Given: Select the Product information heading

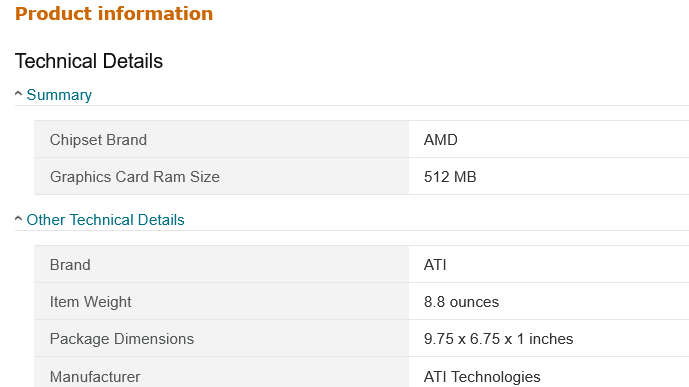Looking at the screenshot, I should [114, 14].
